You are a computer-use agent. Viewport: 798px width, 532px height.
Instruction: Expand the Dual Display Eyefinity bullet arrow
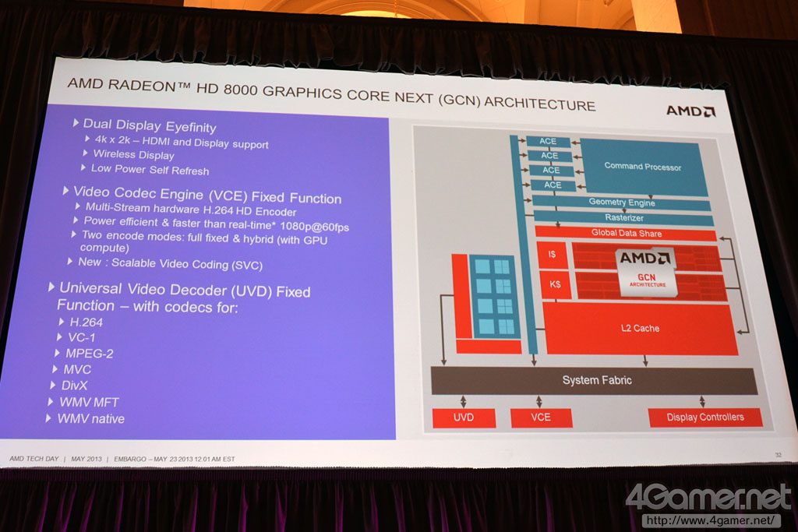[76, 124]
